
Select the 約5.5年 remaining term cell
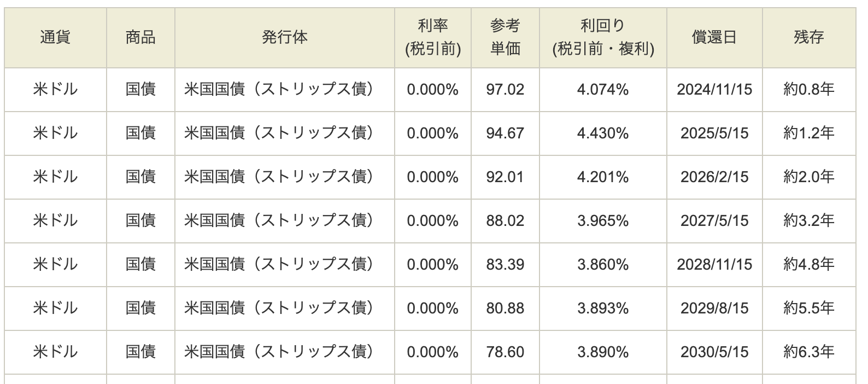click(809, 309)
